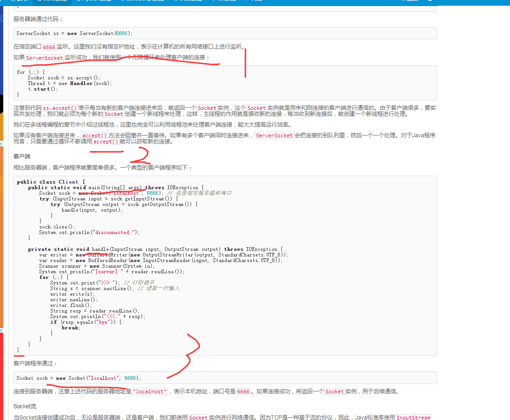Click code line 'writer.flush();'
This screenshot has width=510, height=420.
[71, 305]
